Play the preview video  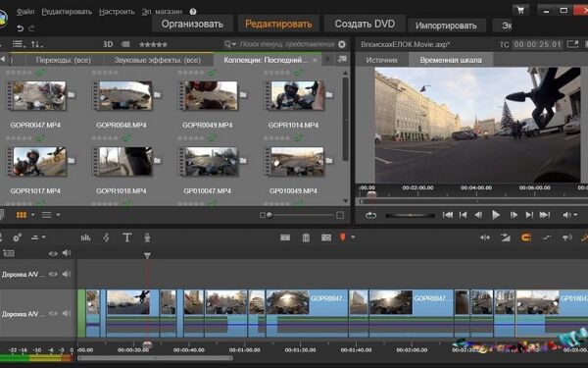[x=496, y=215]
